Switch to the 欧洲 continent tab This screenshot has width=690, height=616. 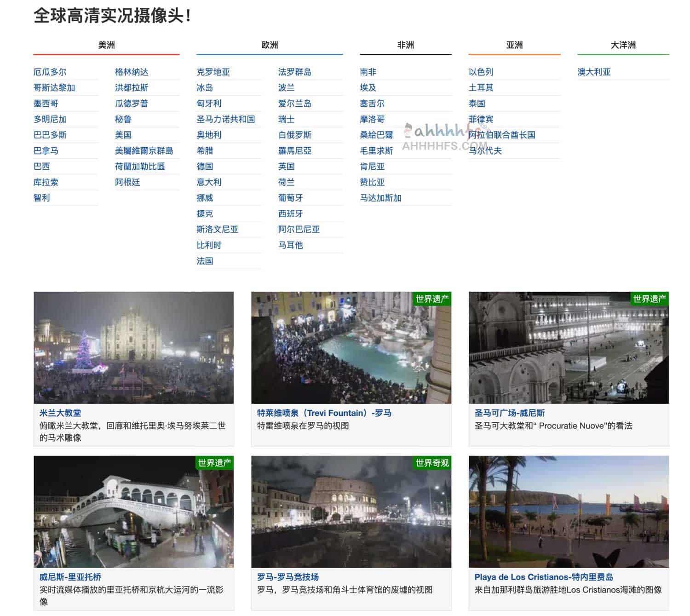pos(269,45)
